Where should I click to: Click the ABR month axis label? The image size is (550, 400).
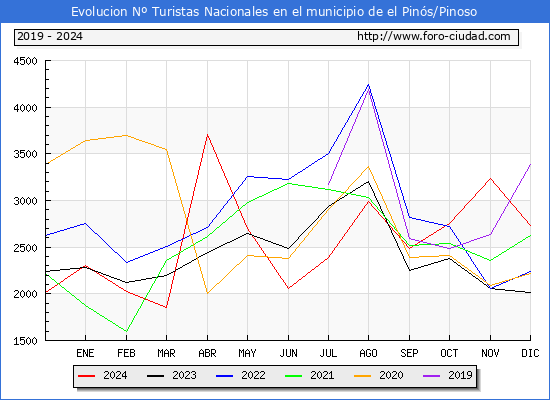point(207,353)
